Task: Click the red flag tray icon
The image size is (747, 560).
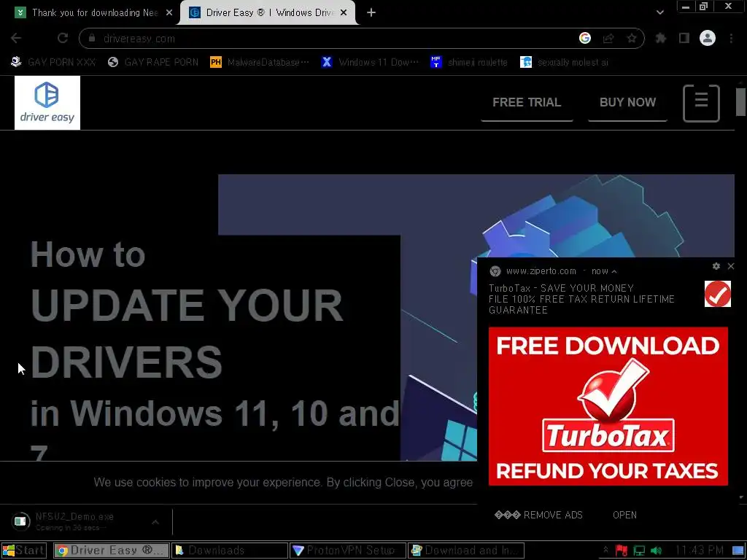Action: [622, 551]
